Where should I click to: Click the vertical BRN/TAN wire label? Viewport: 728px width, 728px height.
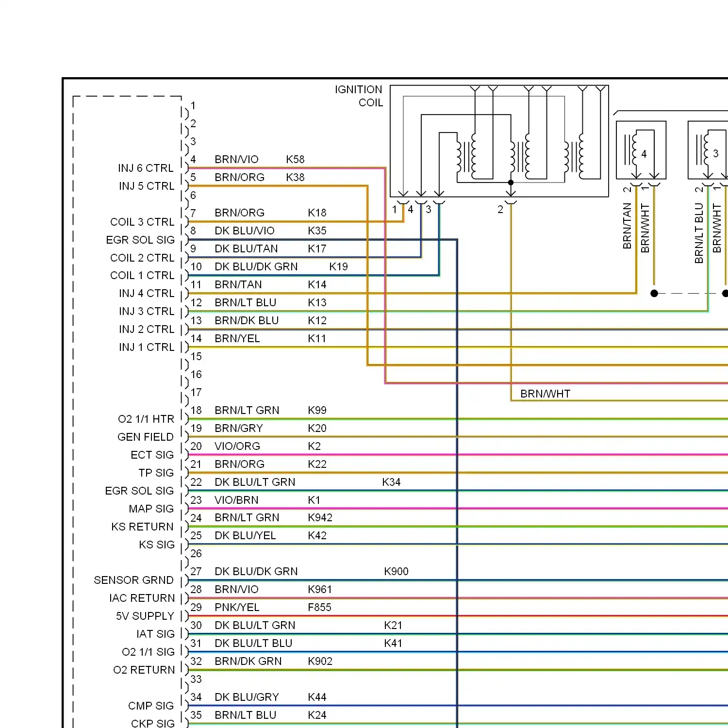coord(627,226)
